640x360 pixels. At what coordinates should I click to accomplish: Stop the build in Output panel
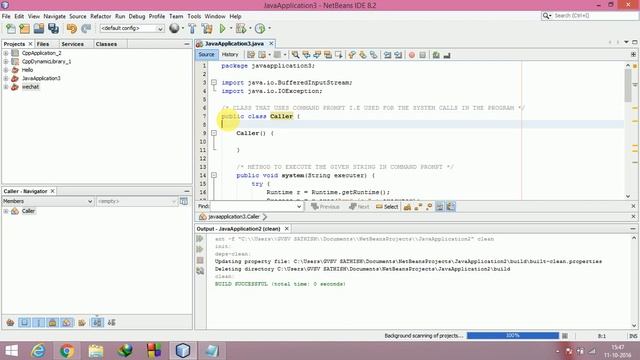tap(200, 260)
